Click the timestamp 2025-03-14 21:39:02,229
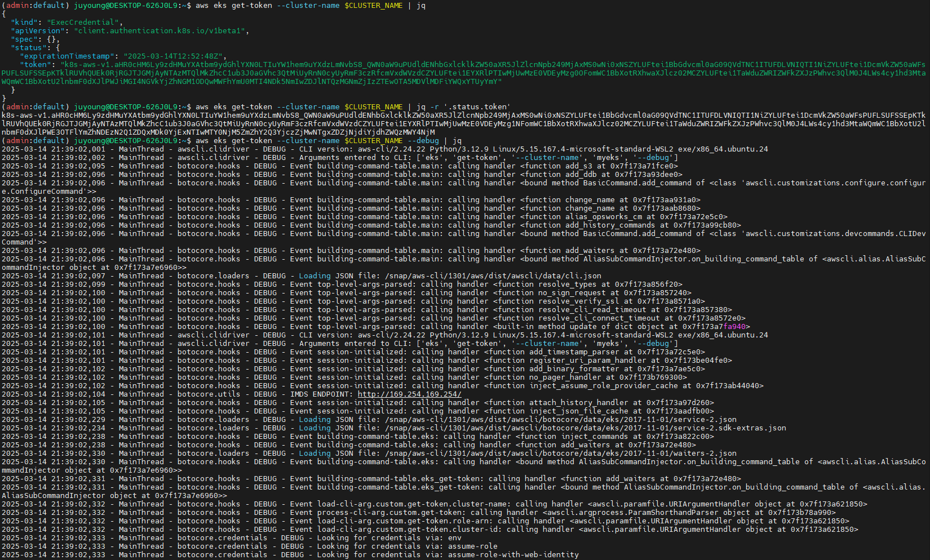The image size is (930, 560). [x=54, y=420]
